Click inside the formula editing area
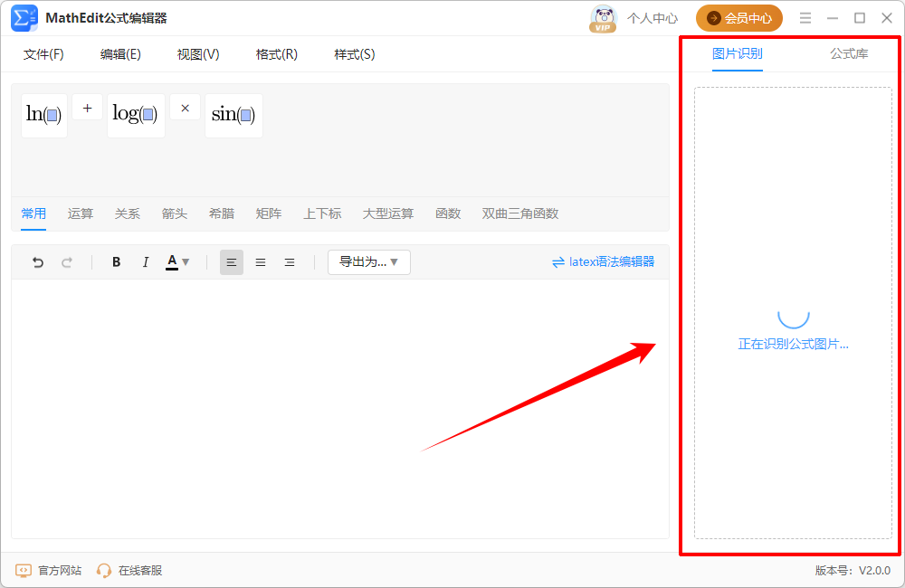 point(340,409)
